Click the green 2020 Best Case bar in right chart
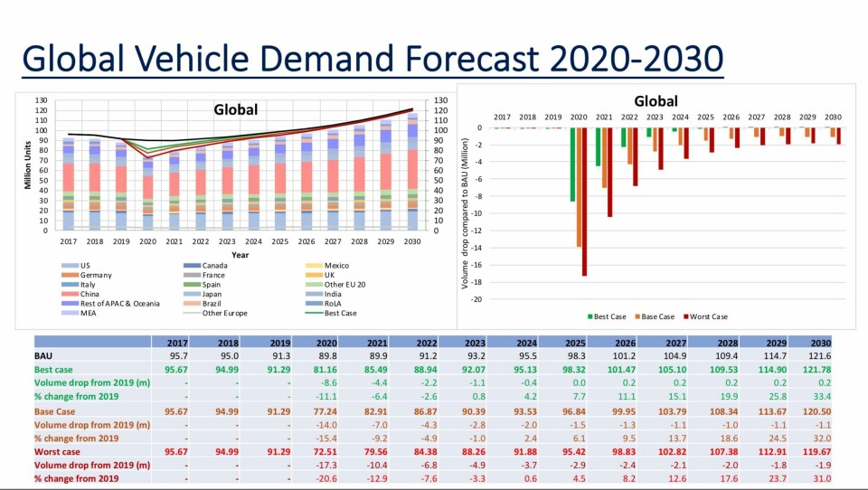868x490 pixels. [571, 165]
